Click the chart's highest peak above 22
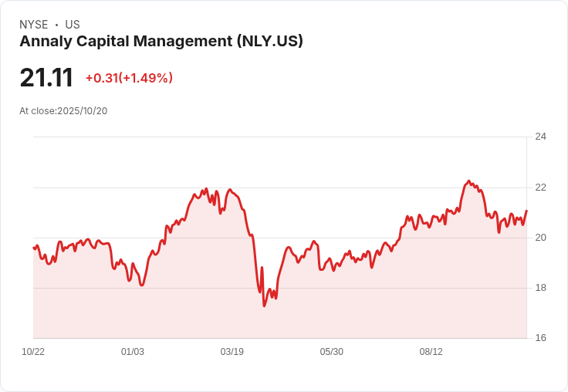Viewport: 568px width, 392px height. (468, 181)
